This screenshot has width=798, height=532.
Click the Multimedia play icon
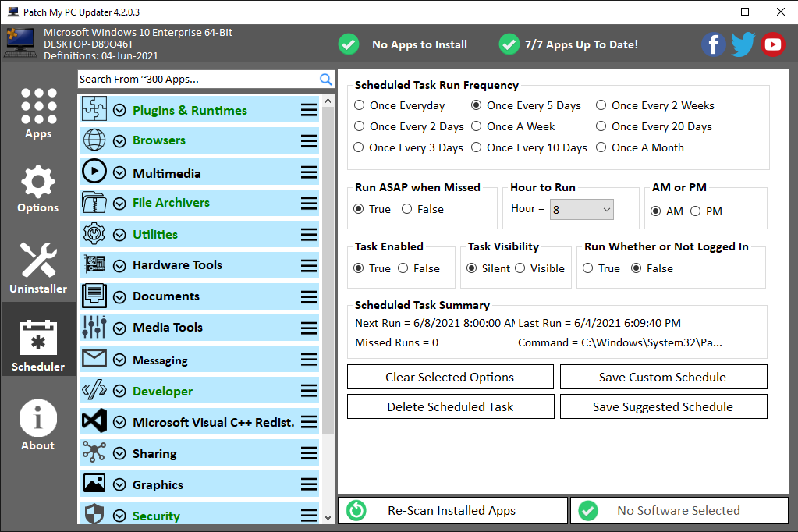94,172
